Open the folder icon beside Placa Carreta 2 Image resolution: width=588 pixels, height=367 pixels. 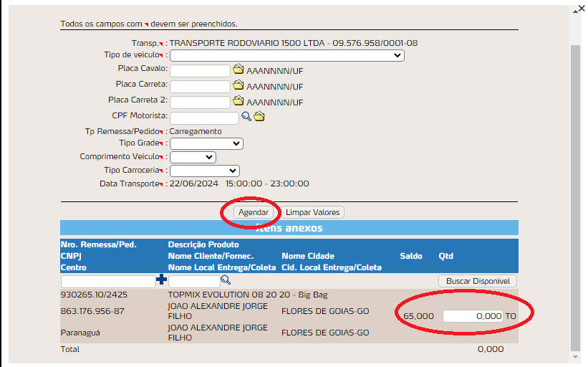pos(238,100)
